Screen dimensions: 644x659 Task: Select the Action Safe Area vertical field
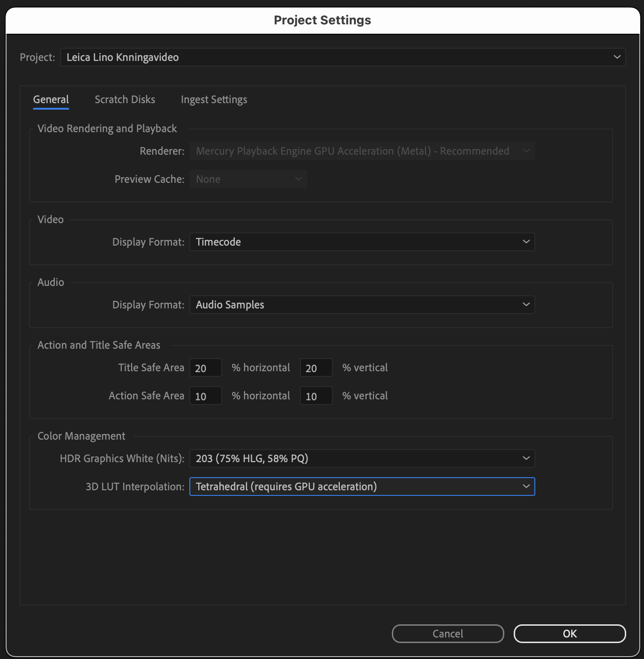[316, 396]
